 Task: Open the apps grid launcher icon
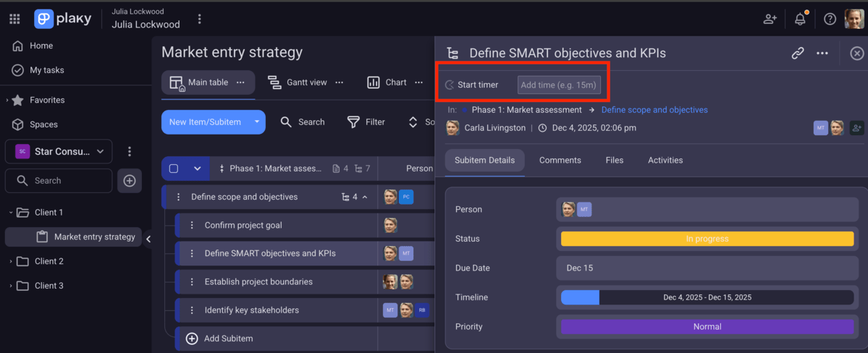(14, 20)
